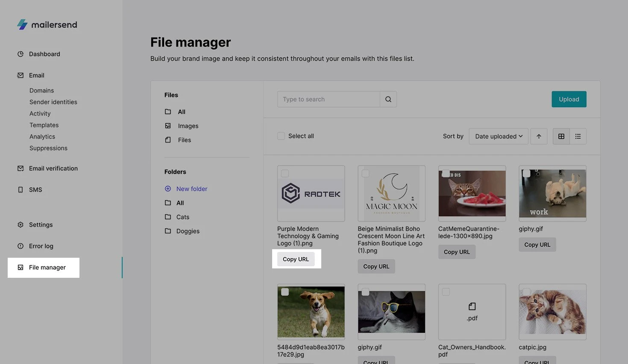Click the search magnifier icon

coord(388,99)
